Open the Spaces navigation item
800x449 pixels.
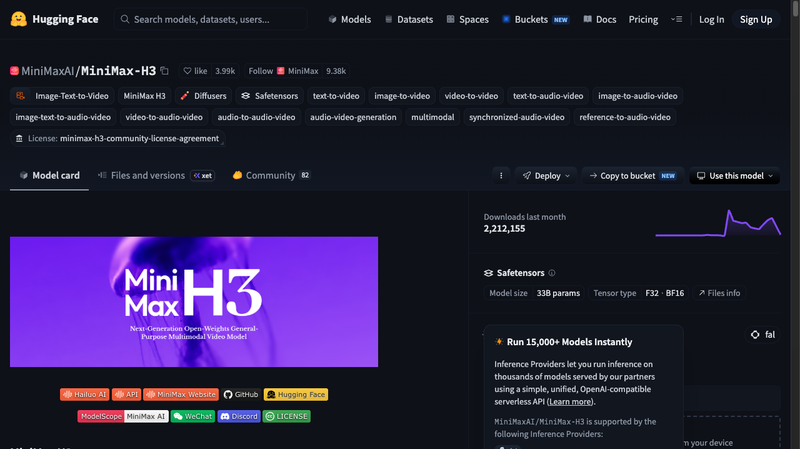(467, 19)
